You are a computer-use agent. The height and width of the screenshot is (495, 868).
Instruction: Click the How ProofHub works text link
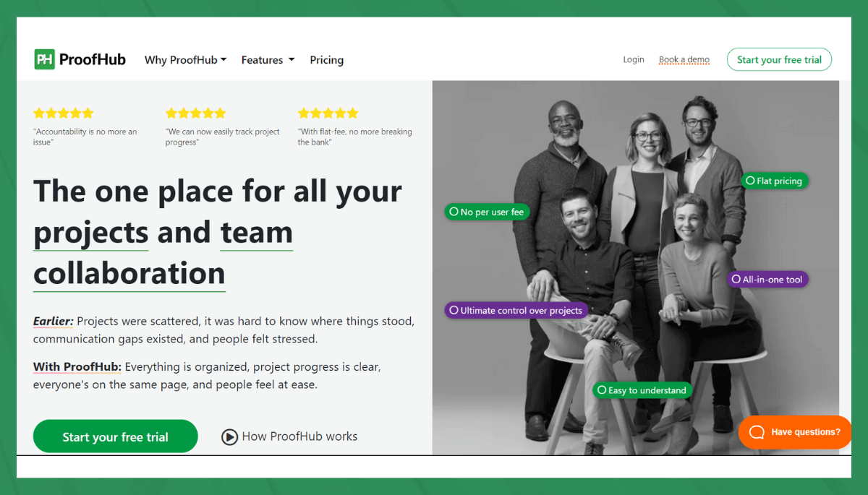pyautogui.click(x=299, y=436)
